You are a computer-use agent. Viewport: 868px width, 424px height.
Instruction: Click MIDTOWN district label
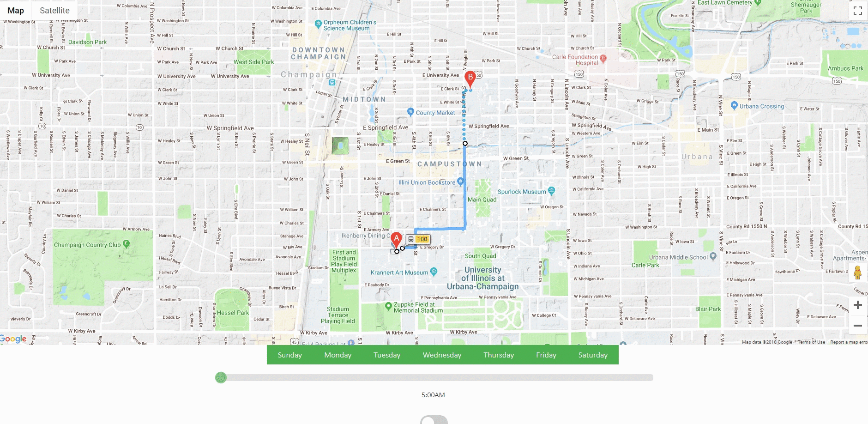click(x=364, y=99)
